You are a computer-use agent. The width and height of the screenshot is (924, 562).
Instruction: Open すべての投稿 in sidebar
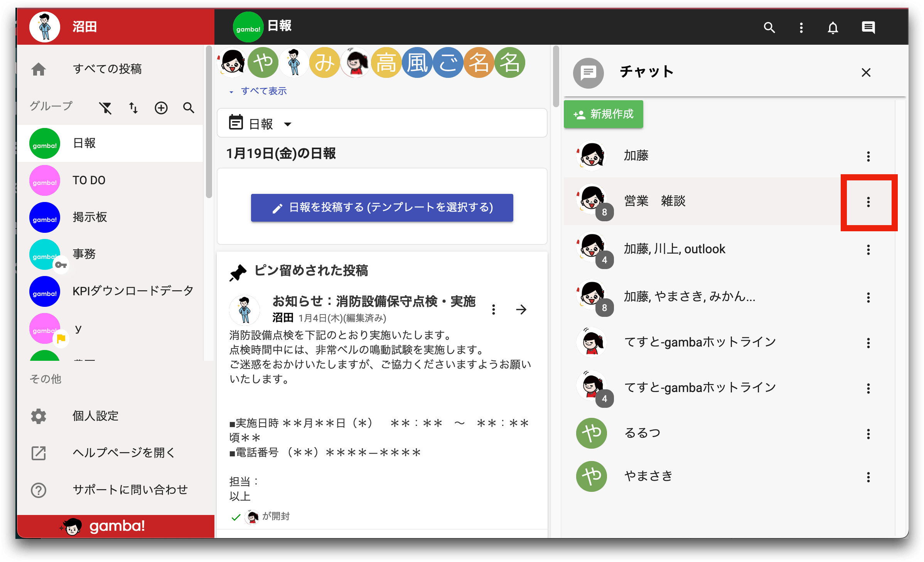(x=107, y=69)
